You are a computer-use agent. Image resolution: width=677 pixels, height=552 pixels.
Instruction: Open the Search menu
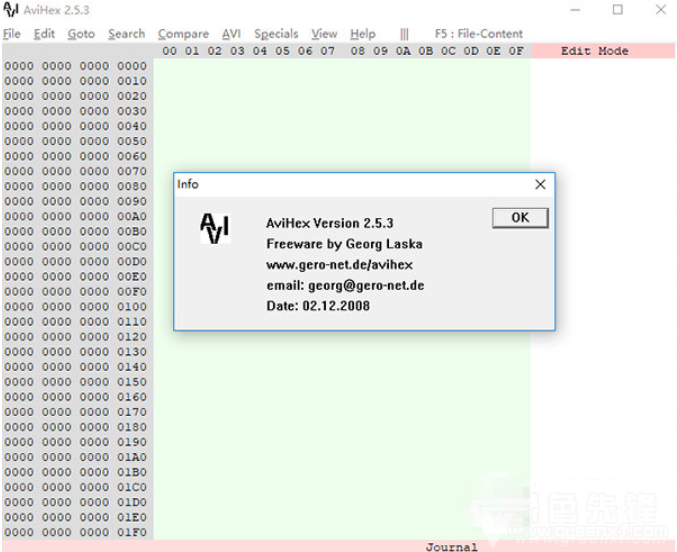127,34
